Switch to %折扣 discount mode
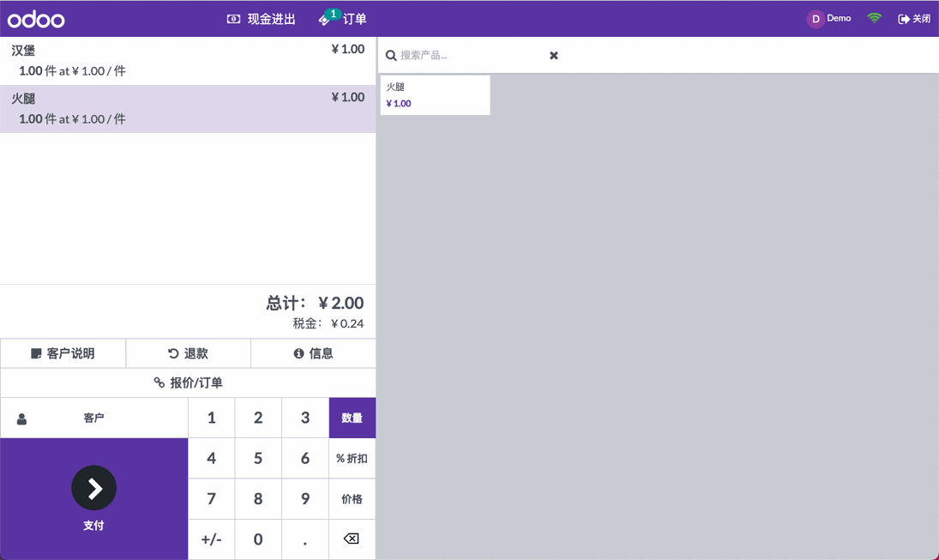This screenshot has height=560, width=939. [x=352, y=458]
